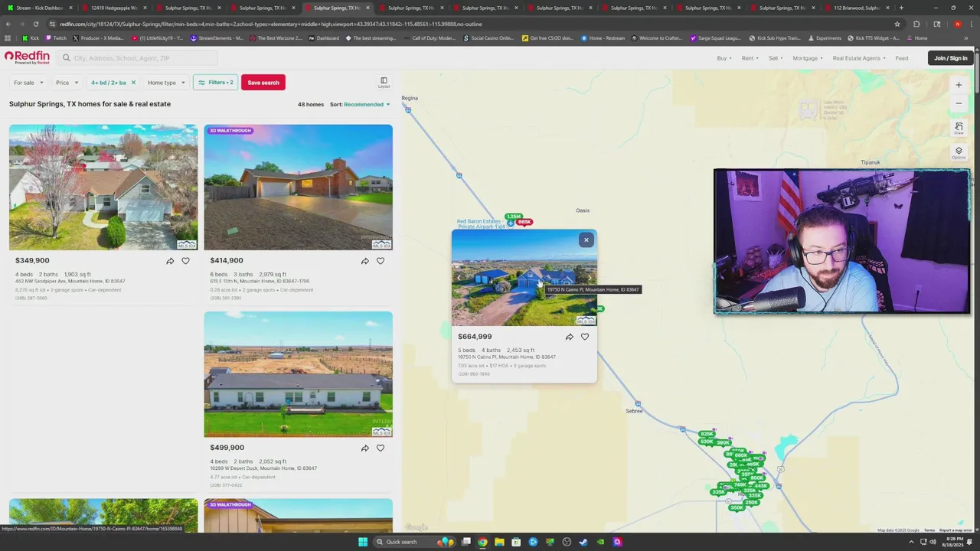This screenshot has height=551, width=980.
Task: Open the 4+ bd / 2+ ba filter
Action: click(x=108, y=83)
